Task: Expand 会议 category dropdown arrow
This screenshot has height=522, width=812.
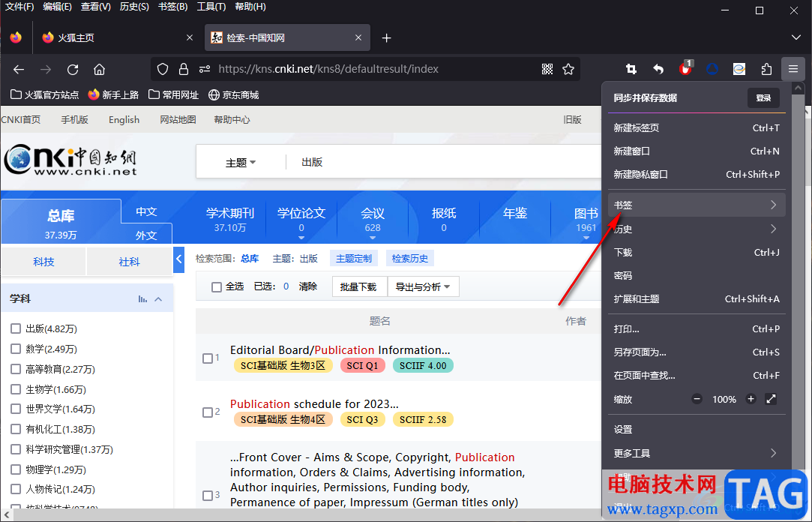Action: pyautogui.click(x=373, y=238)
